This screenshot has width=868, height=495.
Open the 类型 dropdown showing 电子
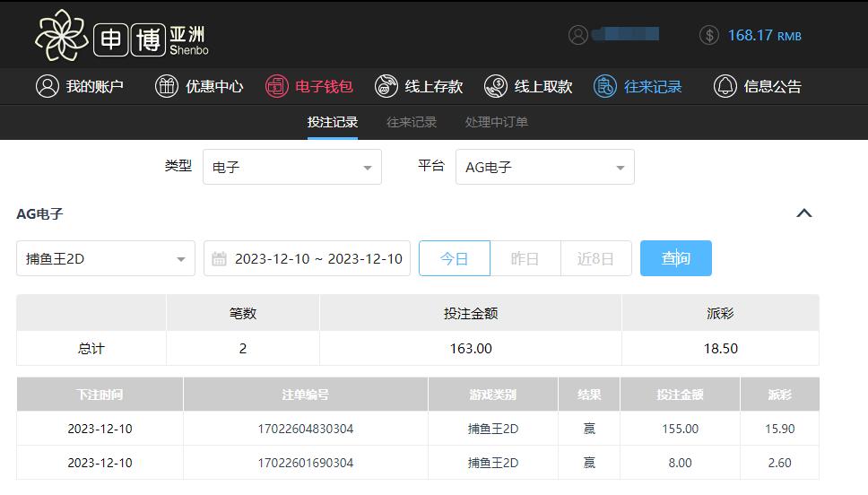point(292,167)
